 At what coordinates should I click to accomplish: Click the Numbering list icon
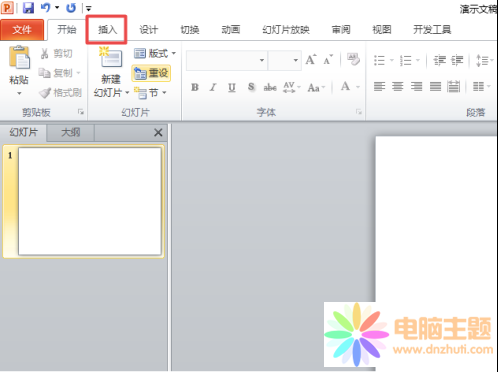[406, 60]
